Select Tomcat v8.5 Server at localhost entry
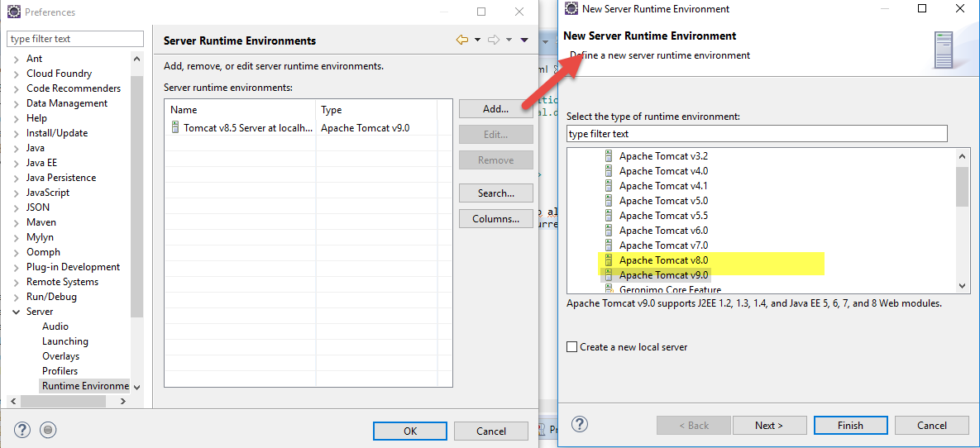This screenshot has height=448, width=980. pos(241,128)
